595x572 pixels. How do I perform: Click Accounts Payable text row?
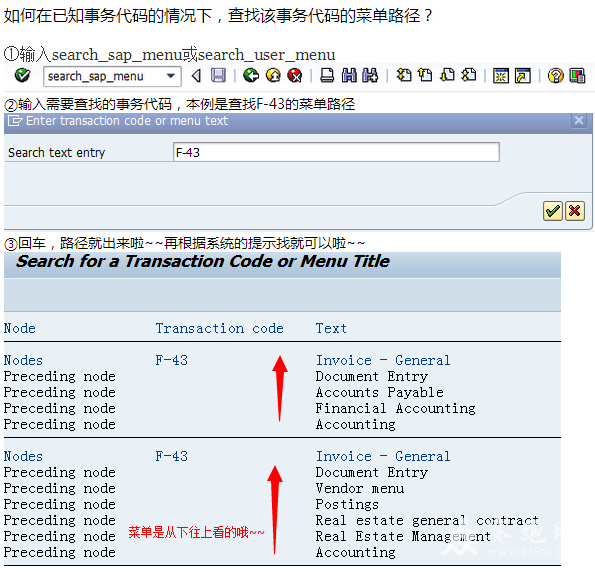pos(380,392)
